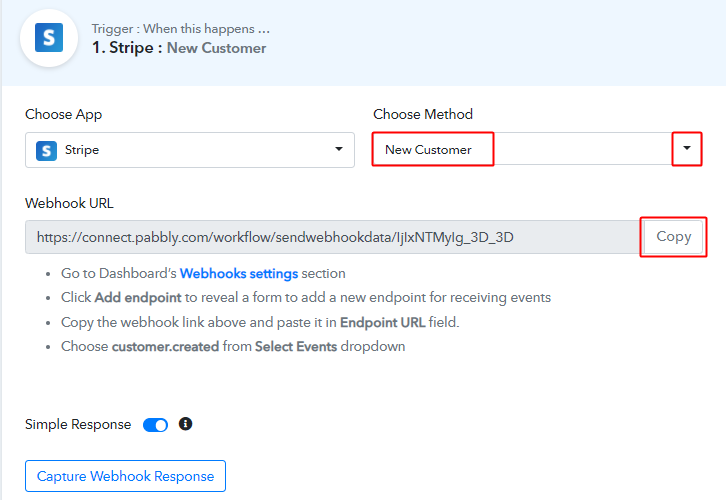The width and height of the screenshot is (726, 500).
Task: Click the Stripe icon inside Choose App field
Action: click(46, 150)
